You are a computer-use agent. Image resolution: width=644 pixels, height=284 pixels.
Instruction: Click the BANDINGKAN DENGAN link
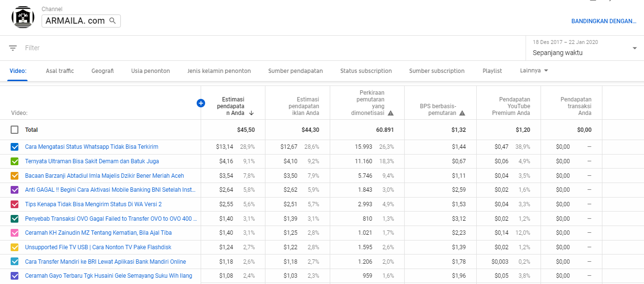(603, 21)
